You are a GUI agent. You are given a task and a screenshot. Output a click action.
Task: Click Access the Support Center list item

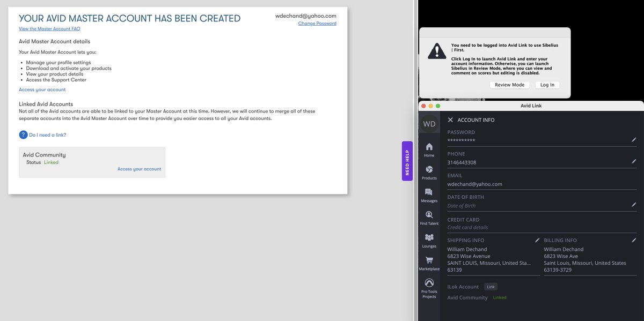click(x=56, y=80)
